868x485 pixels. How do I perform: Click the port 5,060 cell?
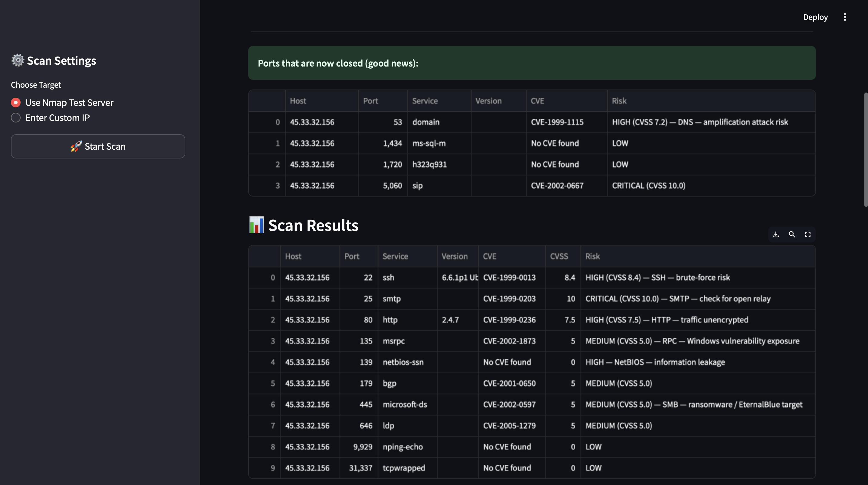tap(383, 186)
